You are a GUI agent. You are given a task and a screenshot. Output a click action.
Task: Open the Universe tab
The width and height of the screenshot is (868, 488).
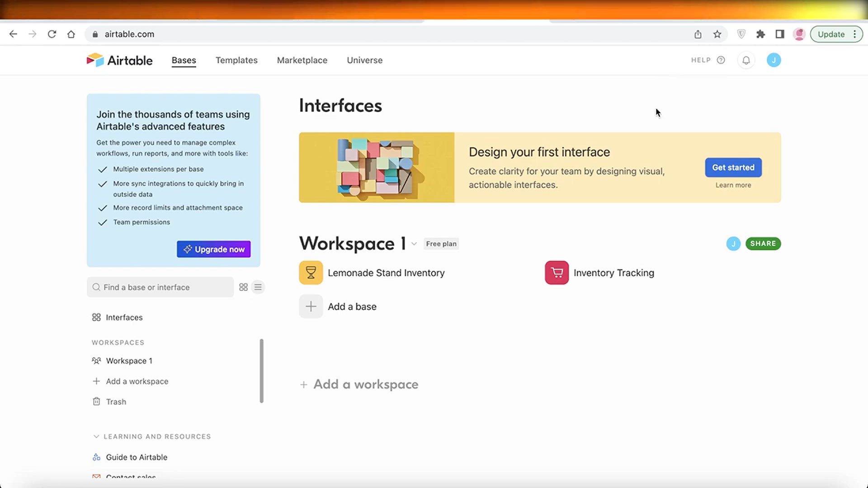[365, 60]
